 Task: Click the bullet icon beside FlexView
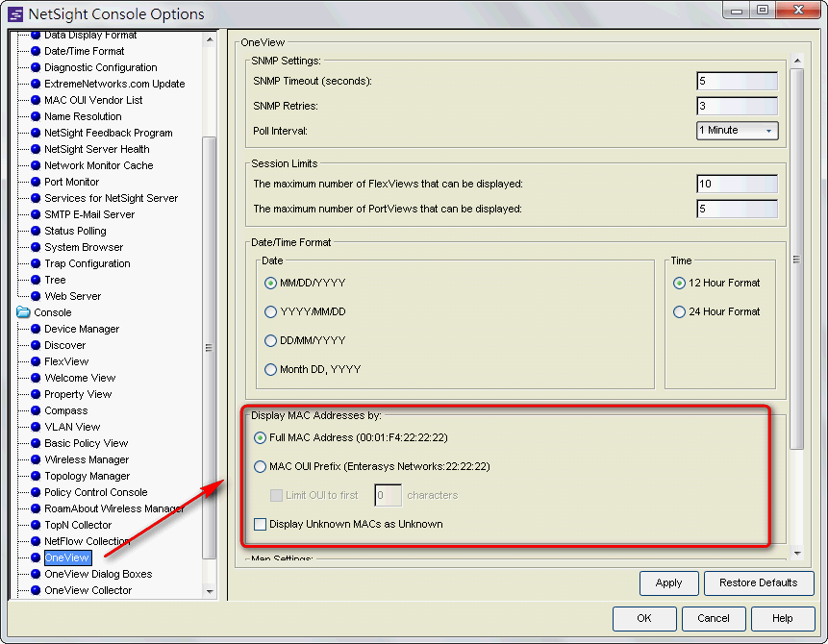click(36, 362)
